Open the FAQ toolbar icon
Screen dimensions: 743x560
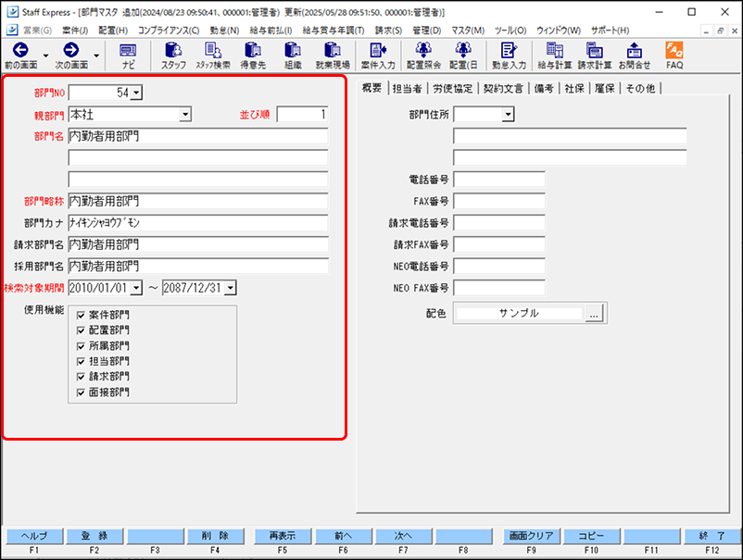674,57
